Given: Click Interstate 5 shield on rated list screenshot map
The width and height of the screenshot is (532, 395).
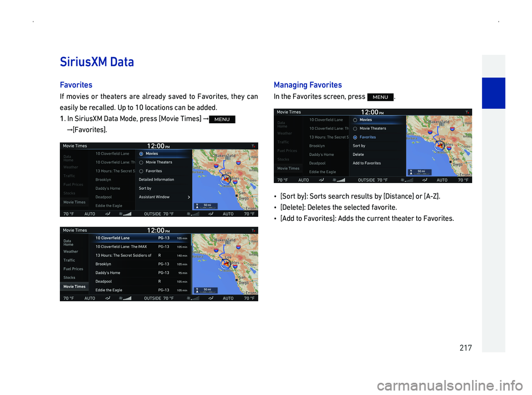Looking at the screenshot, I should pos(216,250).
